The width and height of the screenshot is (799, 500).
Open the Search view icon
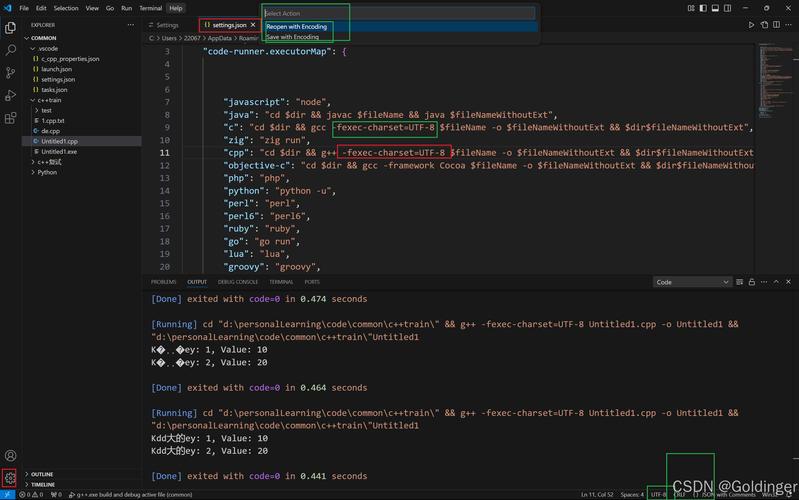pos(11,49)
